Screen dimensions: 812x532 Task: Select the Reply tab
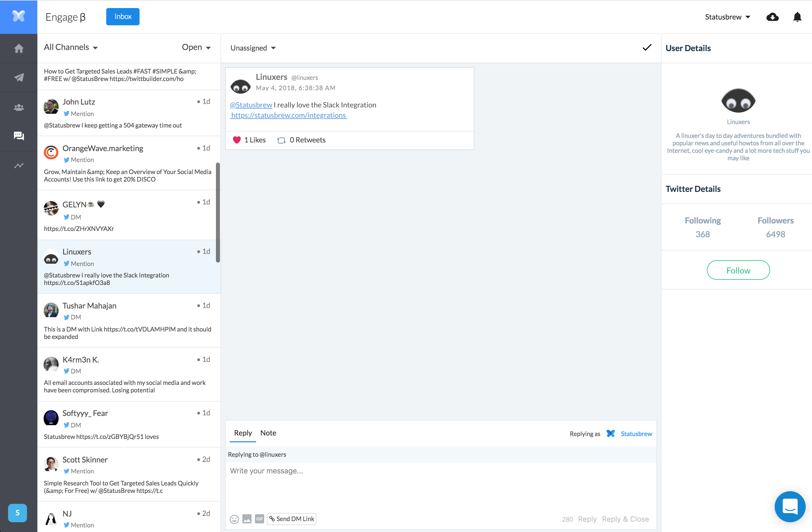(243, 433)
